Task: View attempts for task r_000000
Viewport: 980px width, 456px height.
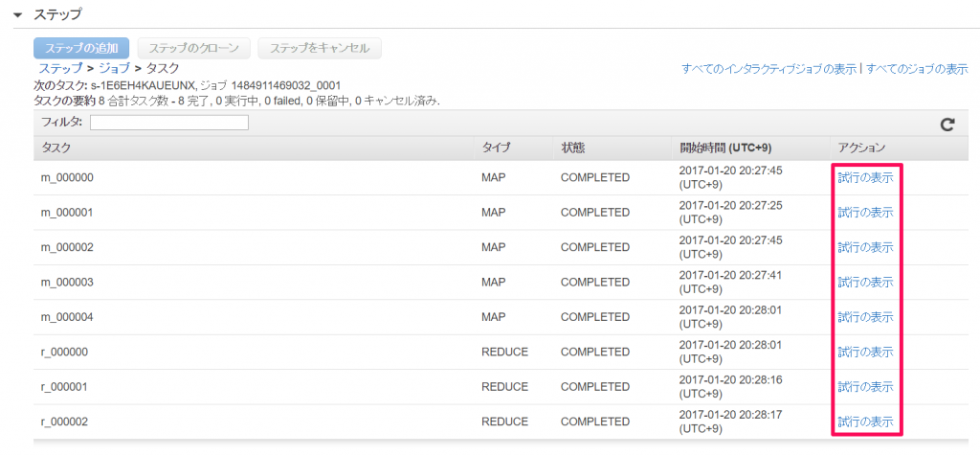Action: pyautogui.click(x=865, y=353)
